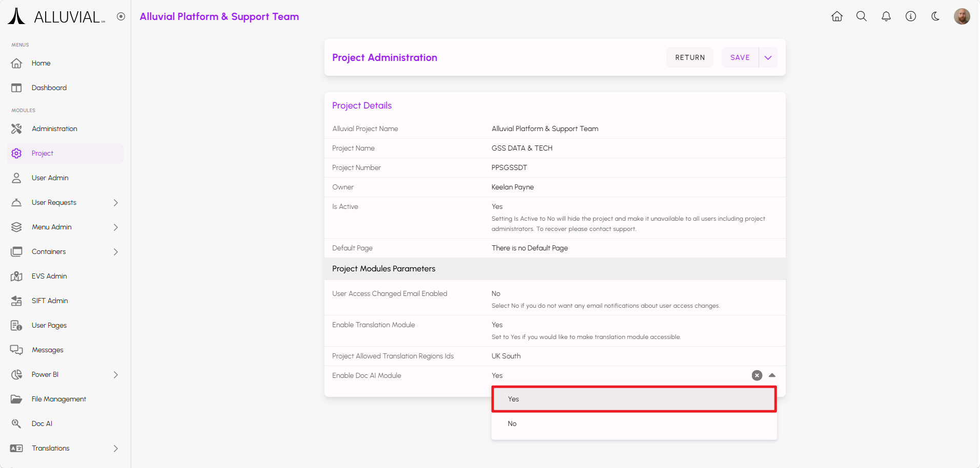This screenshot has width=980, height=468.
Task: Toggle dark mode moon icon
Action: [x=935, y=16]
